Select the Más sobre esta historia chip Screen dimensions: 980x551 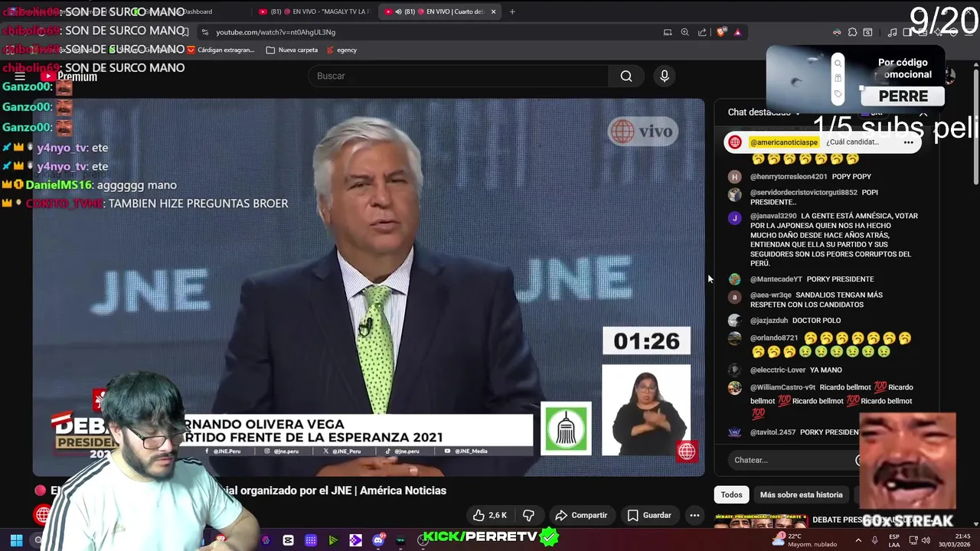click(x=801, y=494)
